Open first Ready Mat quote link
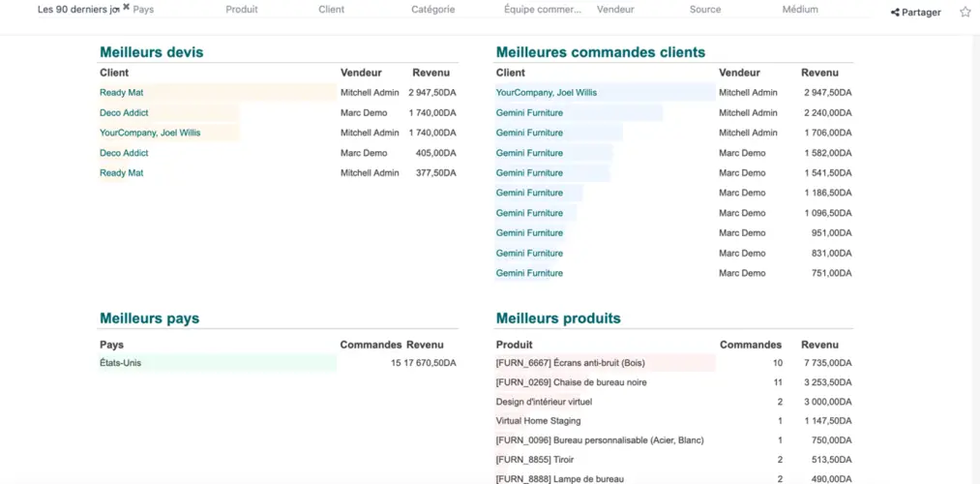The image size is (980, 484). (121, 93)
